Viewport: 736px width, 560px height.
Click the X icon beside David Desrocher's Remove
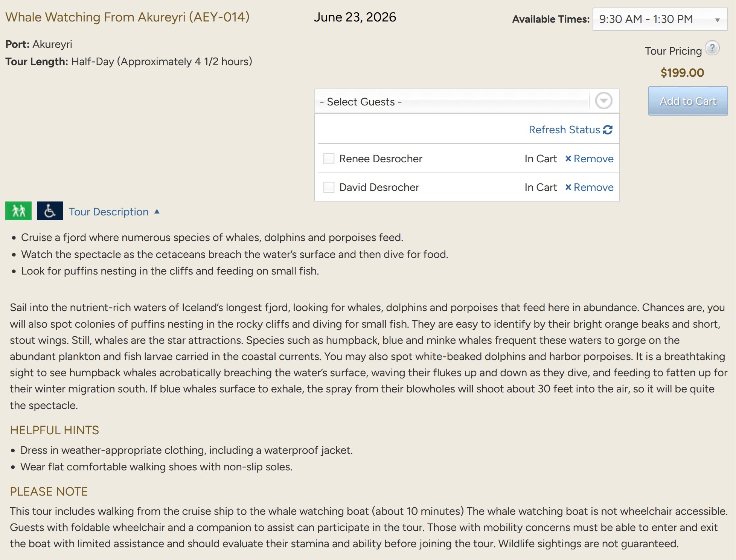click(x=568, y=187)
